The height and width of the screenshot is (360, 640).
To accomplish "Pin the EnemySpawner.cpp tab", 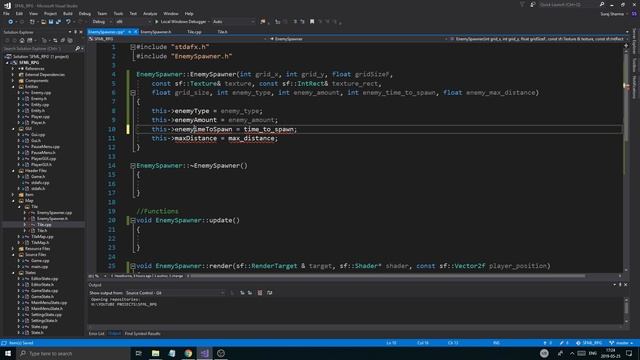I will coord(129,32).
